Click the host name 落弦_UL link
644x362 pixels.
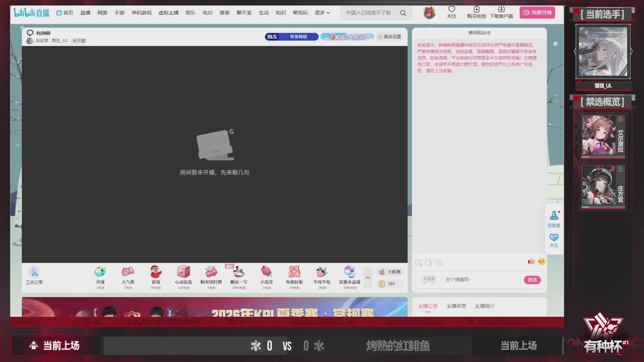(x=59, y=41)
